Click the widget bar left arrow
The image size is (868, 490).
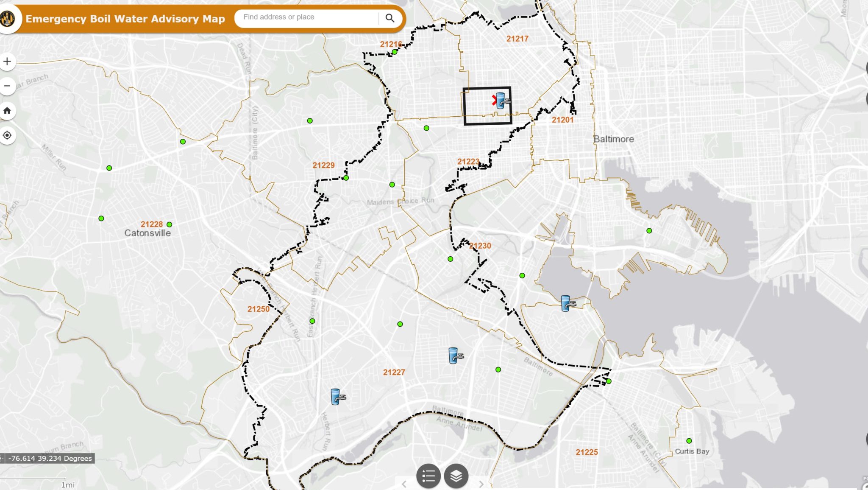pos(404,484)
